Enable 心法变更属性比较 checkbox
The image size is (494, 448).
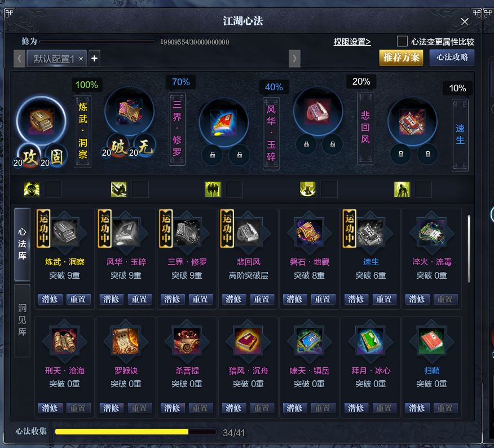coord(402,41)
